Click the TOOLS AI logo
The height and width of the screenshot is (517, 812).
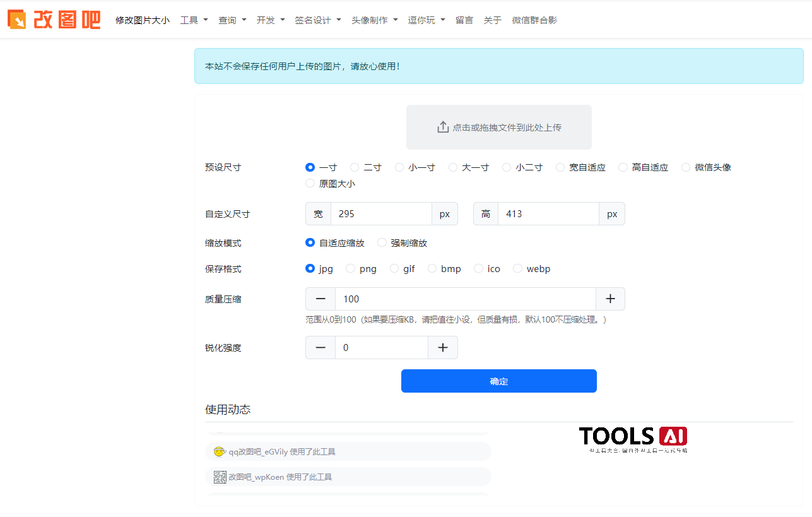[633, 437]
